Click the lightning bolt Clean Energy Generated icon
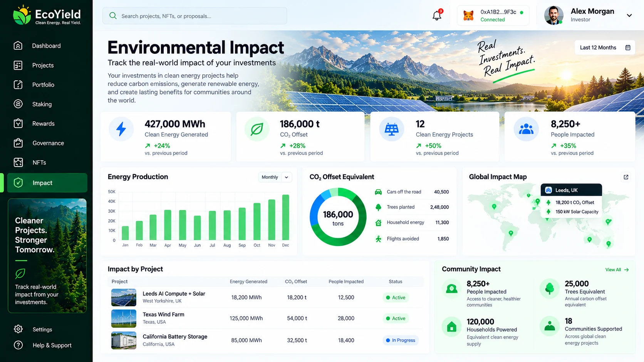644x362 pixels. click(121, 129)
